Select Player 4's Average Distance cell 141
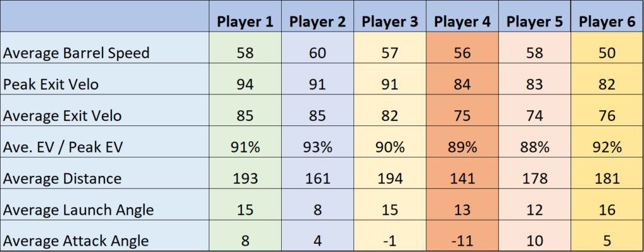Screen dimensions: 644x252 462,178
